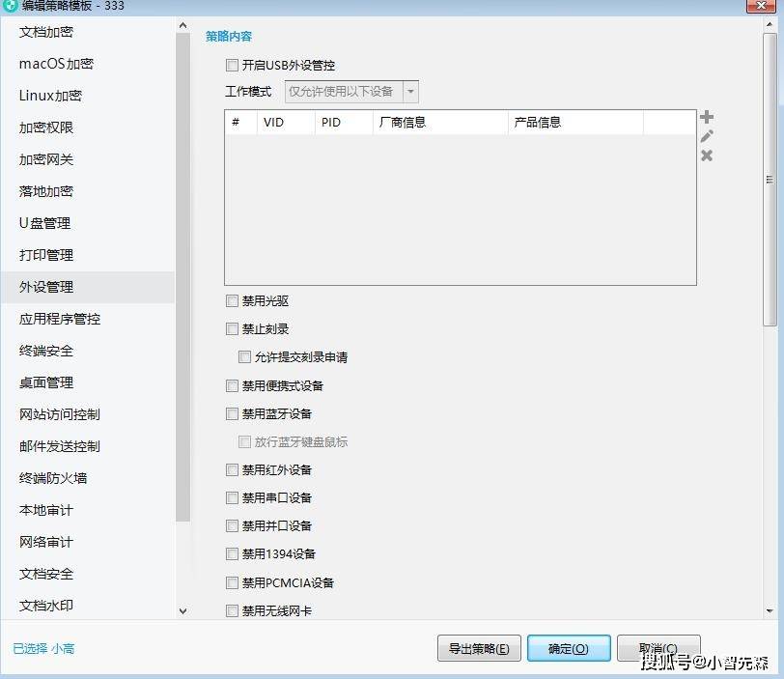Click the plus icon to add a device
The image size is (784, 679).
707,117
